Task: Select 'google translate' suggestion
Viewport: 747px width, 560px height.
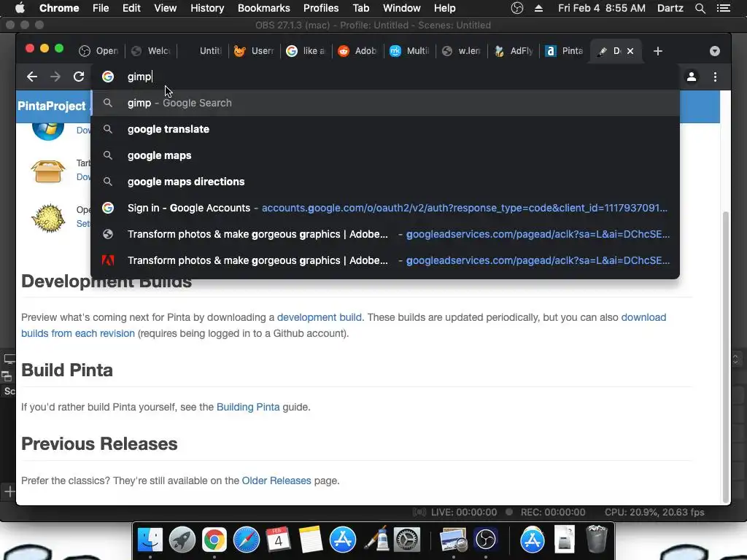Action: pyautogui.click(x=385, y=129)
